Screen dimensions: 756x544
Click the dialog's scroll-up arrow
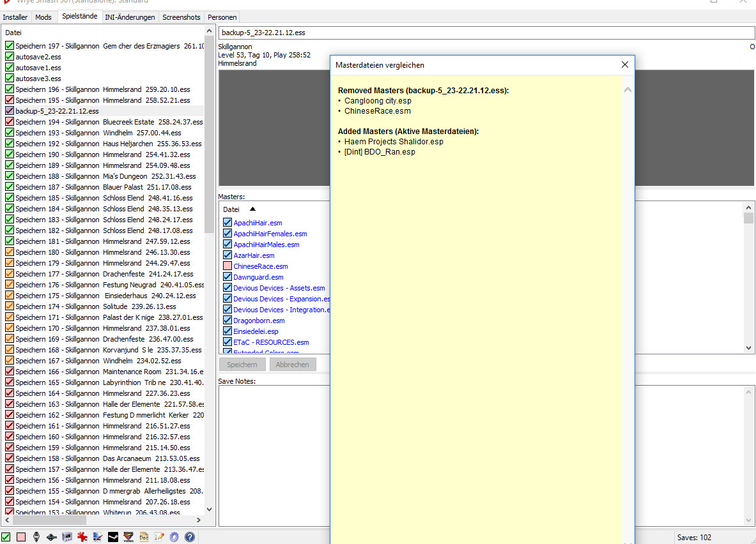pos(628,90)
